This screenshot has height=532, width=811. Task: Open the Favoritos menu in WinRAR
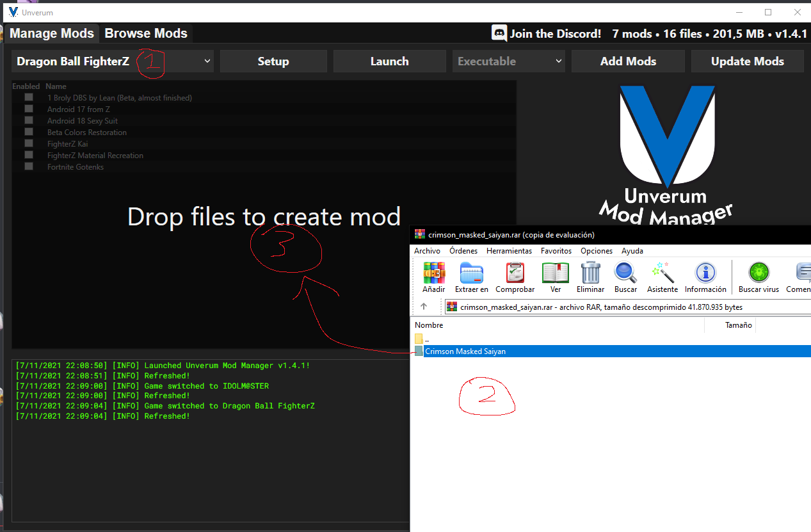point(556,251)
